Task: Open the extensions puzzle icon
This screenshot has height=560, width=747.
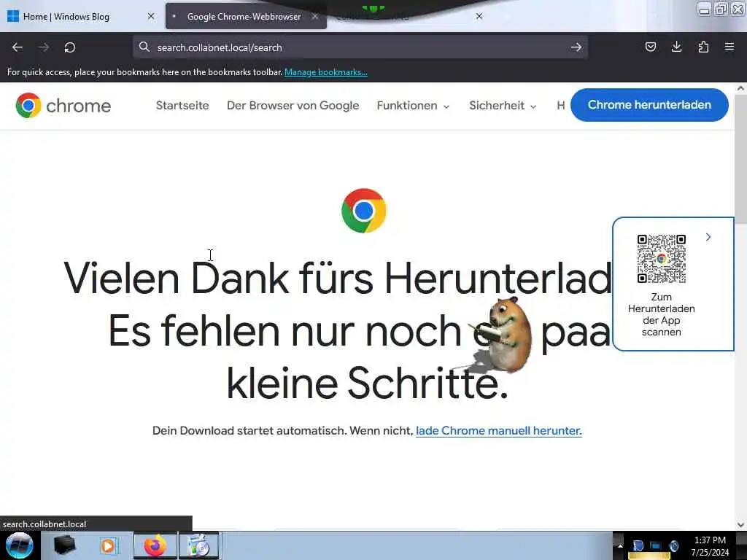Action: 703,47
